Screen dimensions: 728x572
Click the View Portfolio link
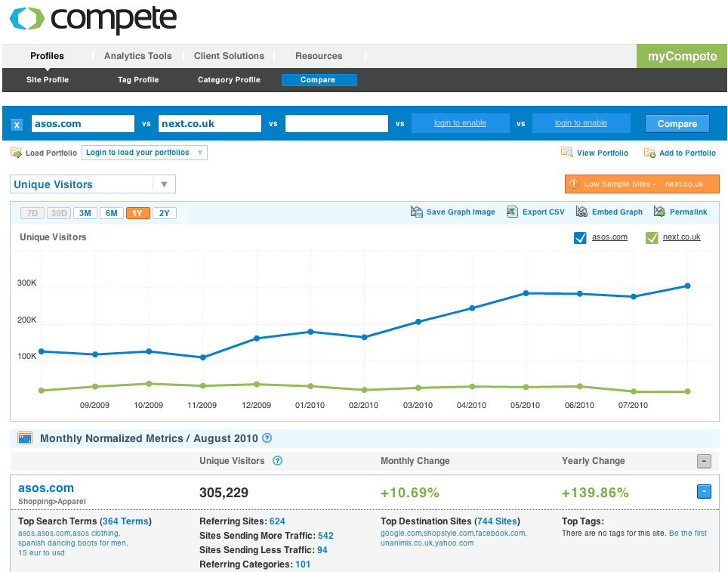coord(602,153)
